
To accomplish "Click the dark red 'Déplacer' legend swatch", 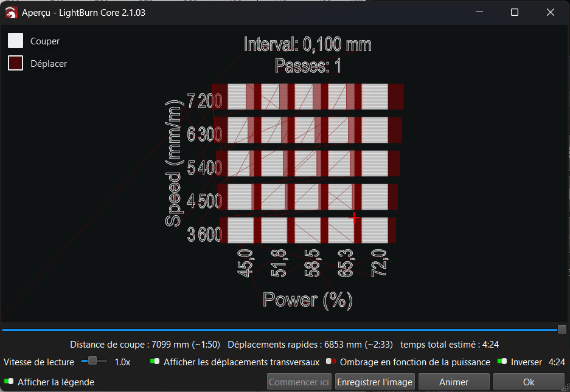I will [x=15, y=63].
